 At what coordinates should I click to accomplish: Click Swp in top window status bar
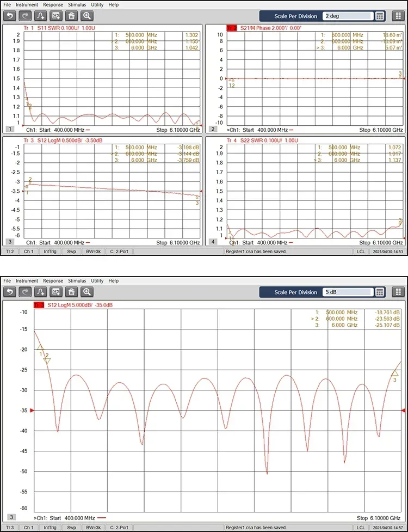click(x=71, y=252)
